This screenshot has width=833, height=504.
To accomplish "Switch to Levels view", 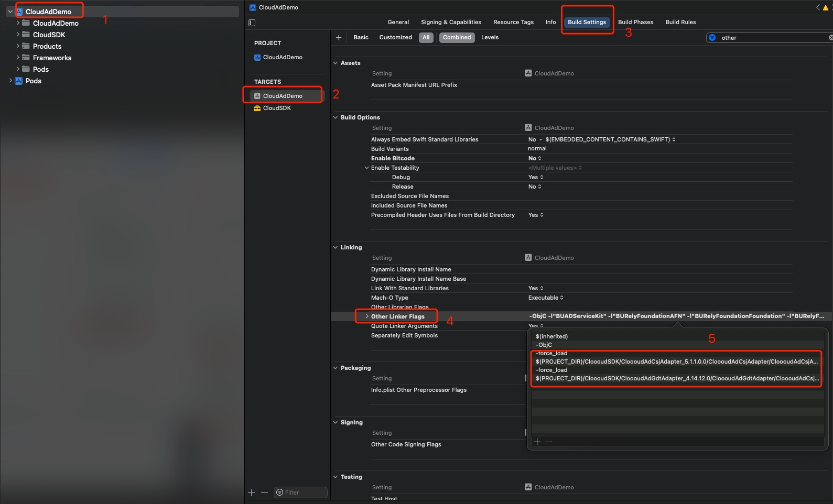I will pyautogui.click(x=490, y=37).
